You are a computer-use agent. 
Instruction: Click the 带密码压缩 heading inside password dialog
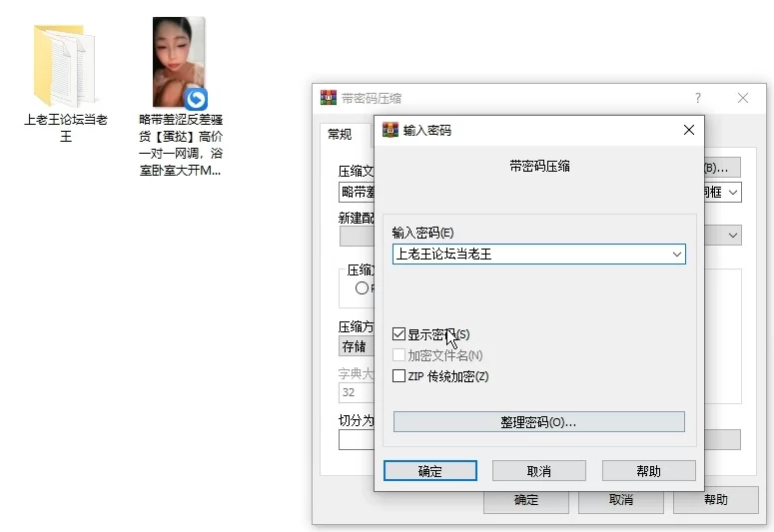(x=539, y=167)
